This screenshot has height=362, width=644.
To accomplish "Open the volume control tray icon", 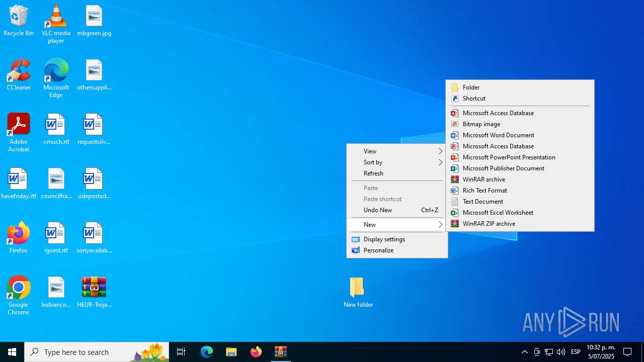I will 561,352.
